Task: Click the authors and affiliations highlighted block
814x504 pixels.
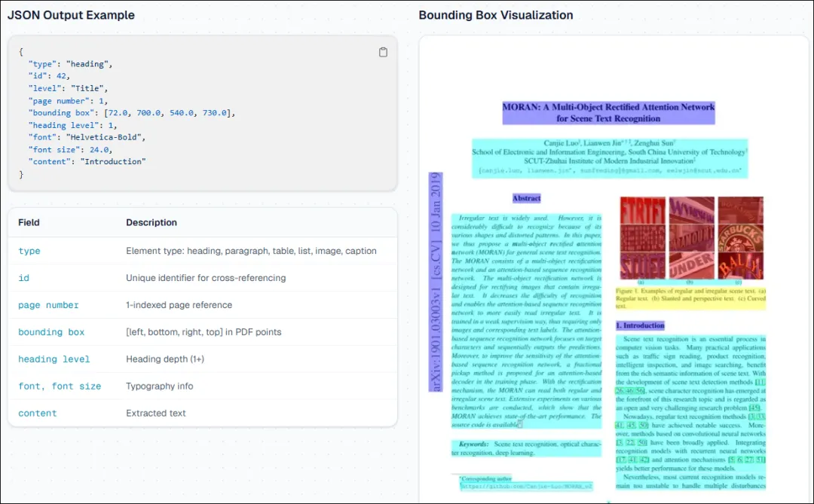Action: point(610,157)
